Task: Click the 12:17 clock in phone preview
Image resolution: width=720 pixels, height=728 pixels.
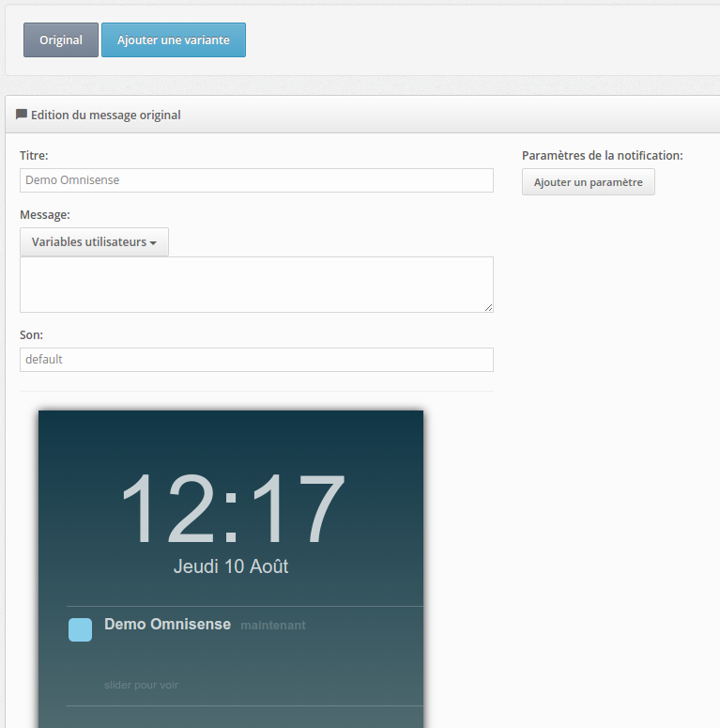Action: [232, 509]
